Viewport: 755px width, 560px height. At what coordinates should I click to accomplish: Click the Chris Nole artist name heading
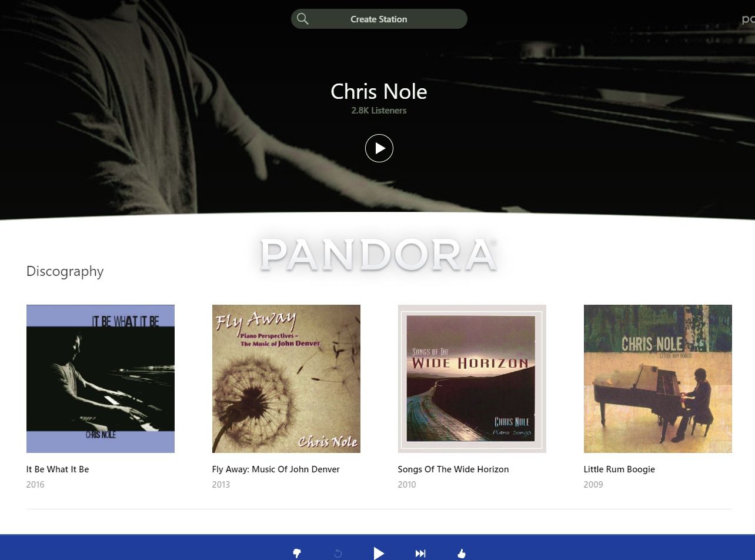[379, 91]
